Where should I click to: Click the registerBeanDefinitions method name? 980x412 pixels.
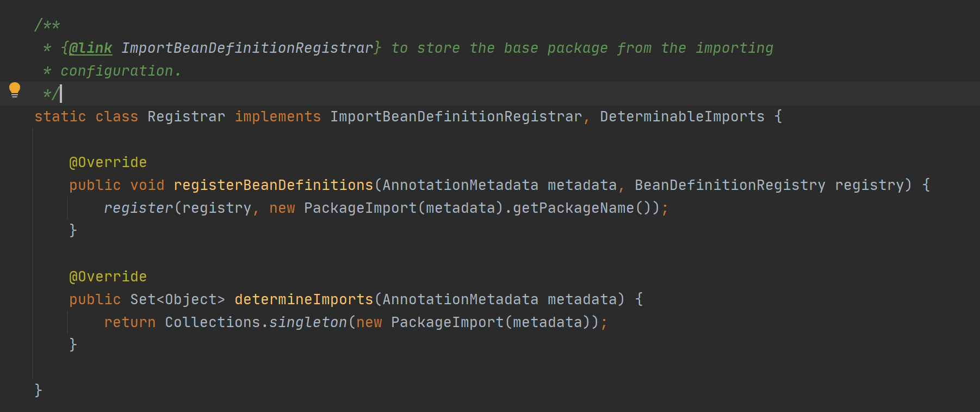(x=274, y=185)
